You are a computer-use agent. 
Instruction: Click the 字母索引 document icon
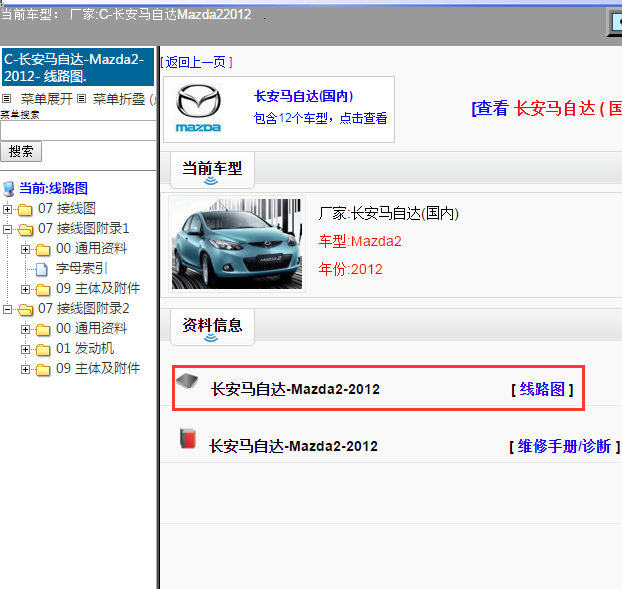pyautogui.click(x=42, y=269)
